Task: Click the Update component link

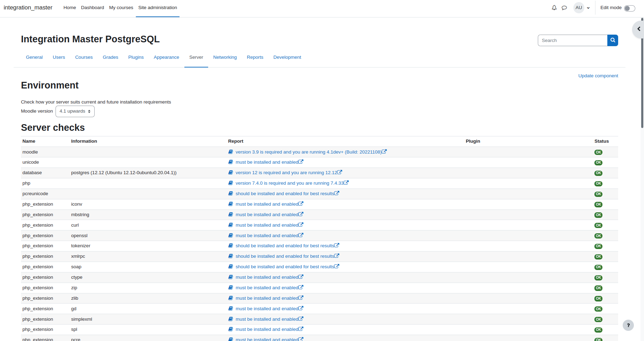Action: (x=598, y=76)
